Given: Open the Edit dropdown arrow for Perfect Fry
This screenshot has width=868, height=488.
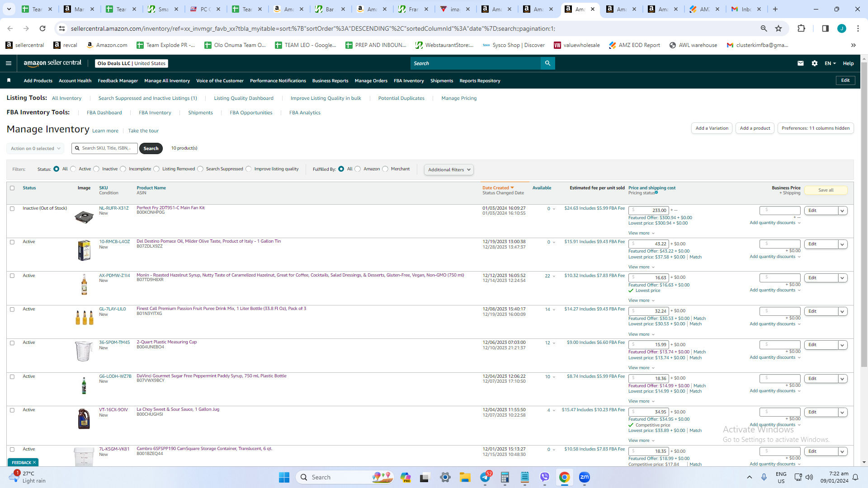Looking at the screenshot, I should (x=842, y=211).
